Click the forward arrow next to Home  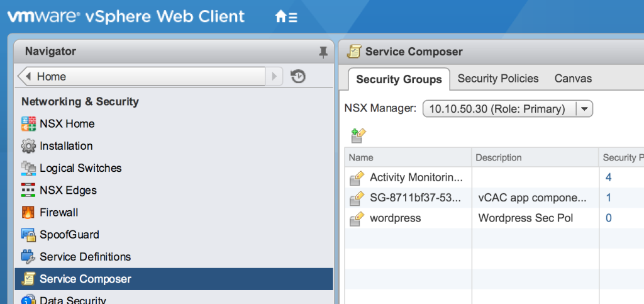tap(274, 76)
